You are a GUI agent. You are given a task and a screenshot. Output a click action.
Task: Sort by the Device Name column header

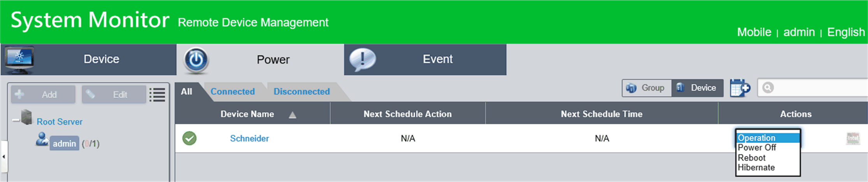pos(247,114)
